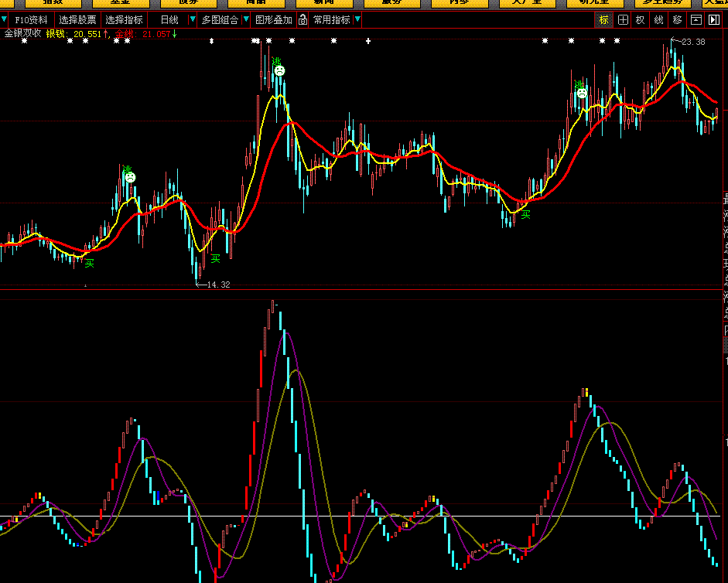Expand the 日线 period dropdown arrow
The height and width of the screenshot is (583, 728).
192,19
